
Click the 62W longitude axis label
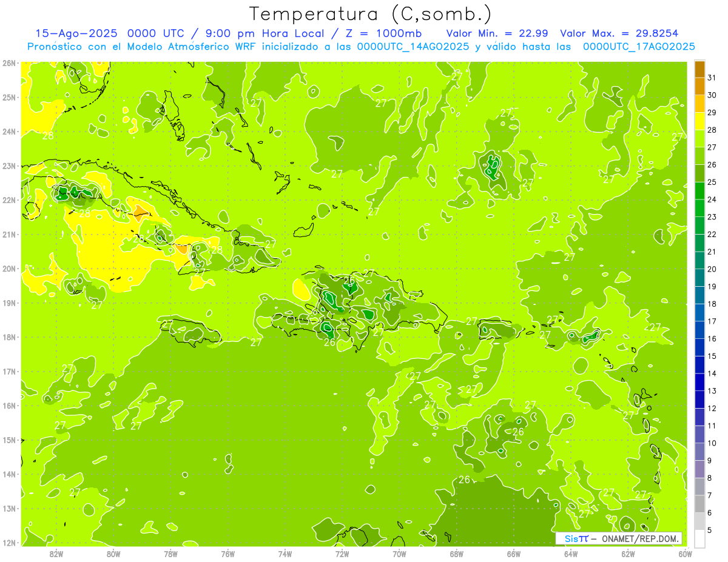click(628, 554)
